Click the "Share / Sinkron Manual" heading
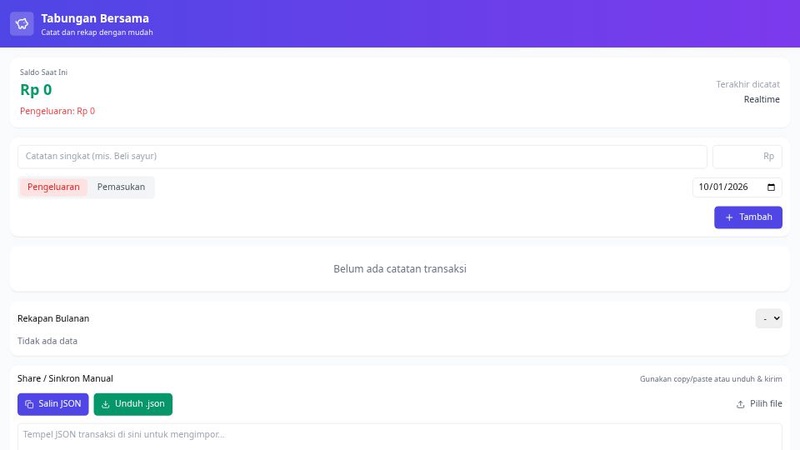Image resolution: width=800 pixels, height=450 pixels. click(65, 379)
